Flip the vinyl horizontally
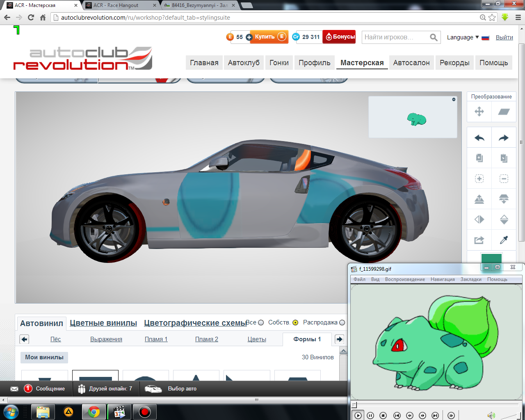Image resolution: width=525 pixels, height=420 pixels. (x=479, y=219)
